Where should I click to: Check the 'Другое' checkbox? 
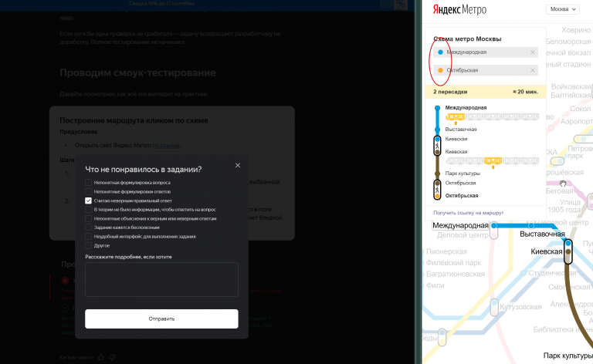[89, 245]
